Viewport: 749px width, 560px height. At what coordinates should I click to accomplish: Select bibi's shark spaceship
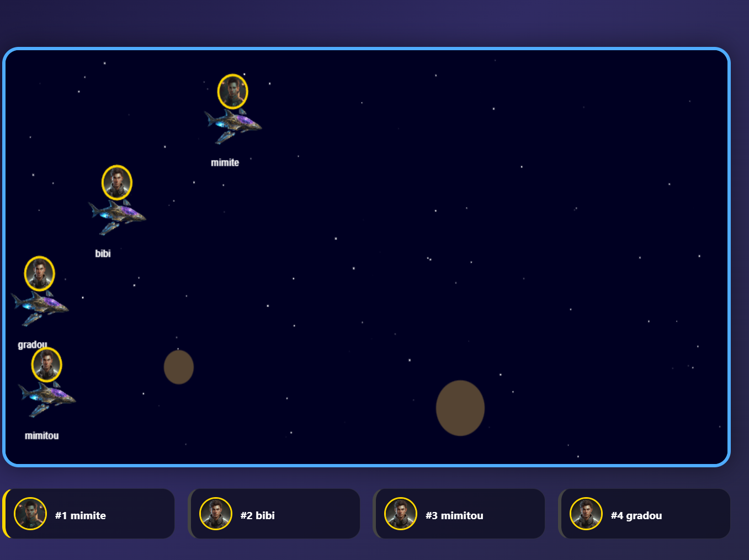117,216
